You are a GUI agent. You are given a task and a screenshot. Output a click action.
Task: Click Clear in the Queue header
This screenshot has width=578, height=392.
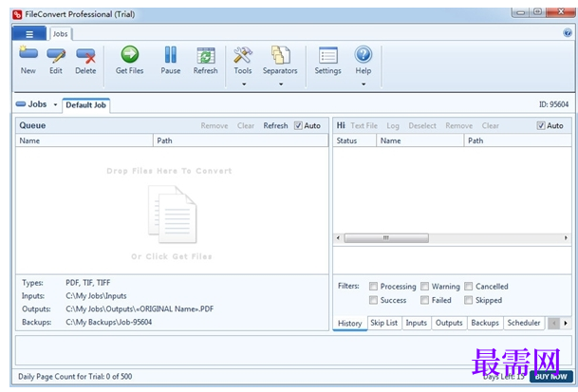tap(246, 125)
